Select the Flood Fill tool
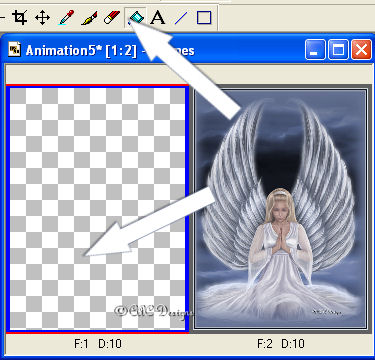The image size is (375, 360). point(135,17)
